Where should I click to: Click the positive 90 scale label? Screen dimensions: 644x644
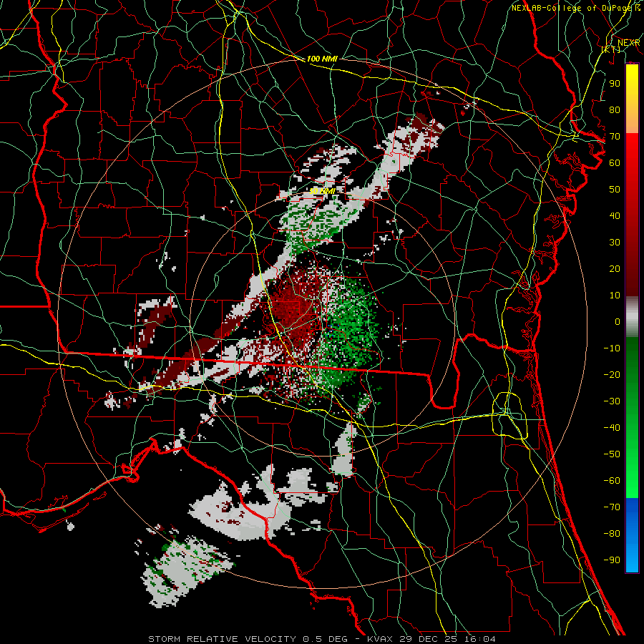point(615,84)
